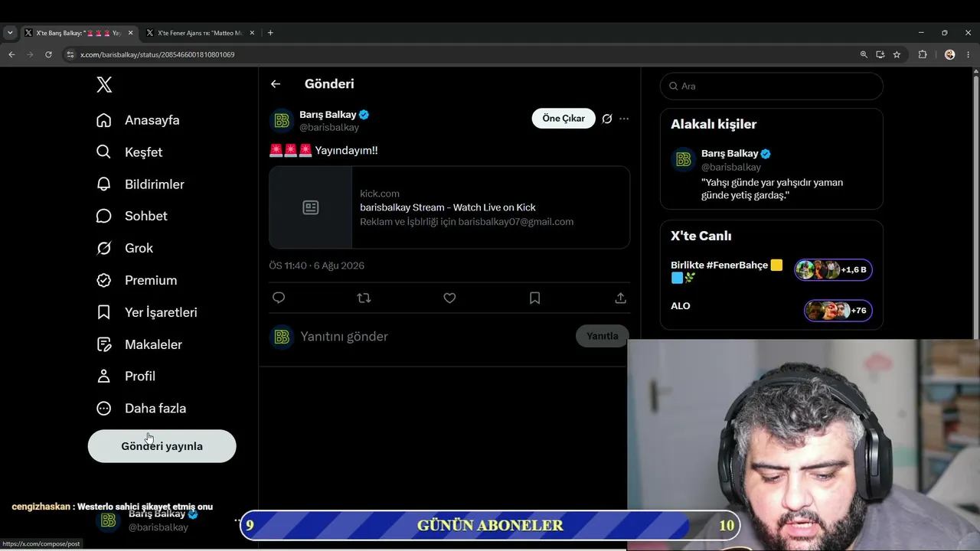The width and height of the screenshot is (980, 551).
Task: Click the install app icon in address bar
Action: point(880,54)
